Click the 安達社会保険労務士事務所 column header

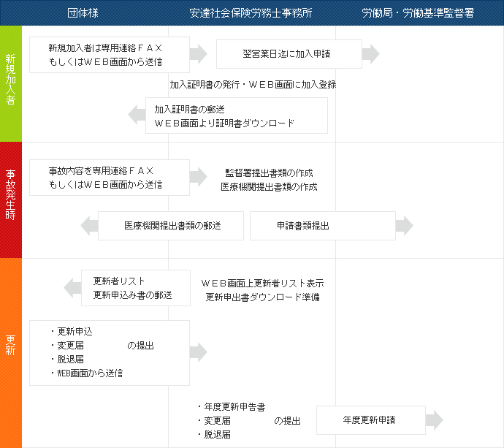click(x=251, y=13)
